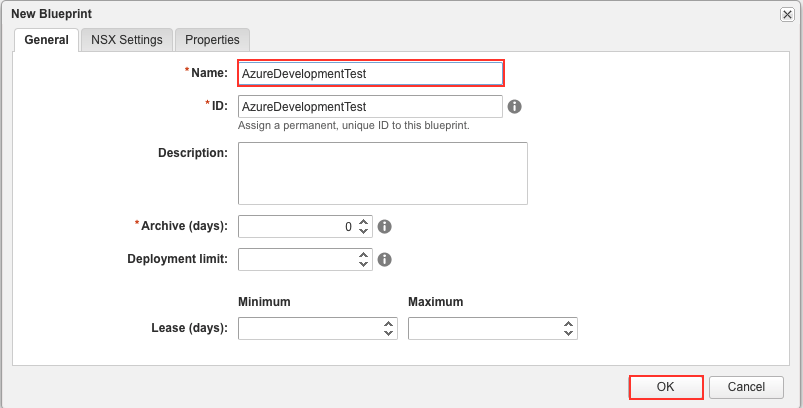Cancel the New Blueprint dialog
The image size is (803, 408).
746,387
